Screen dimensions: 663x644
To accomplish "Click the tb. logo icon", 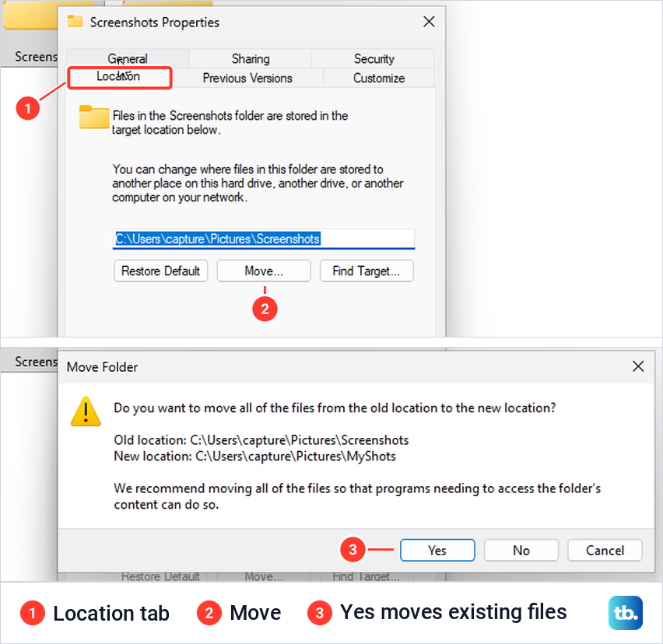I will click(x=626, y=613).
